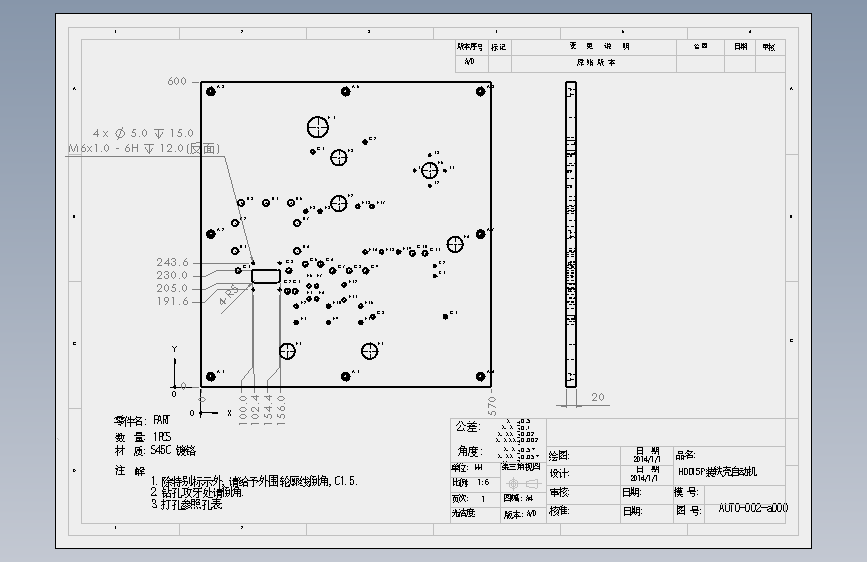Click the 156.0 horizontal ordinate dimension
Viewport: 867px width, 562px height.
281,410
